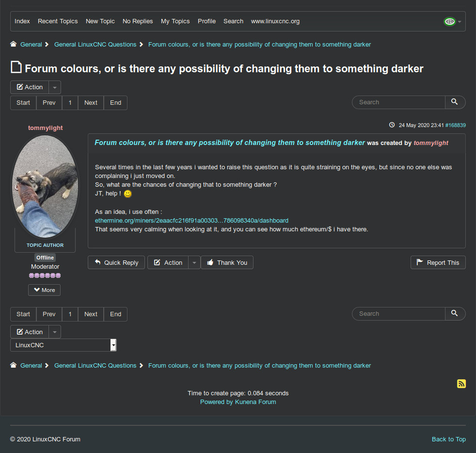Expand the top Action dropdown arrow

tap(55, 87)
